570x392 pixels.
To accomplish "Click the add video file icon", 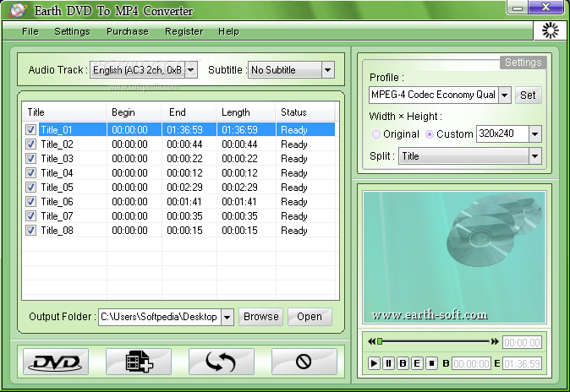I will click(139, 362).
